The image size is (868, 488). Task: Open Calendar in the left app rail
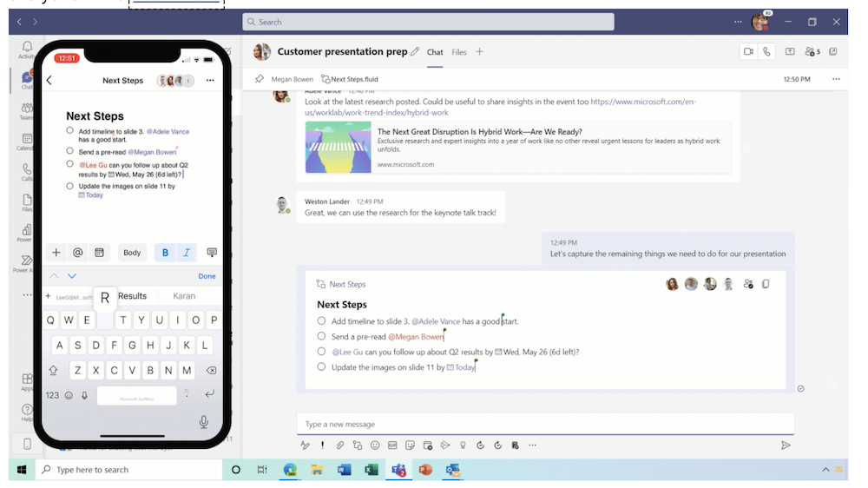click(x=26, y=142)
